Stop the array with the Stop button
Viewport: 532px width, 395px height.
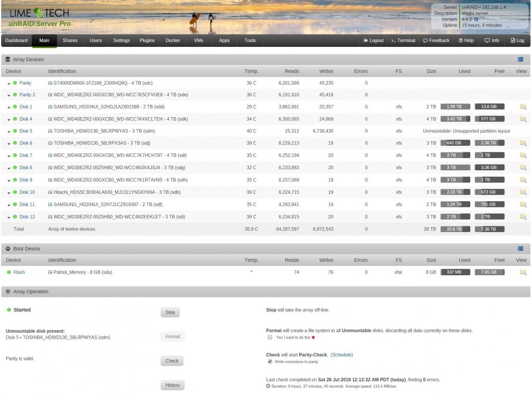pyautogui.click(x=170, y=312)
